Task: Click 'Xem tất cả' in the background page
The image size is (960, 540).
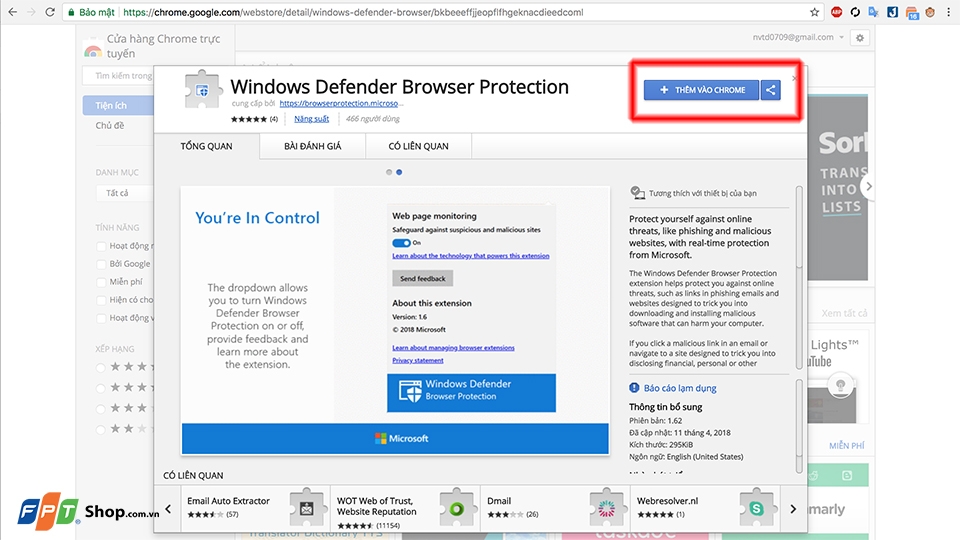Action: pyautogui.click(x=844, y=313)
